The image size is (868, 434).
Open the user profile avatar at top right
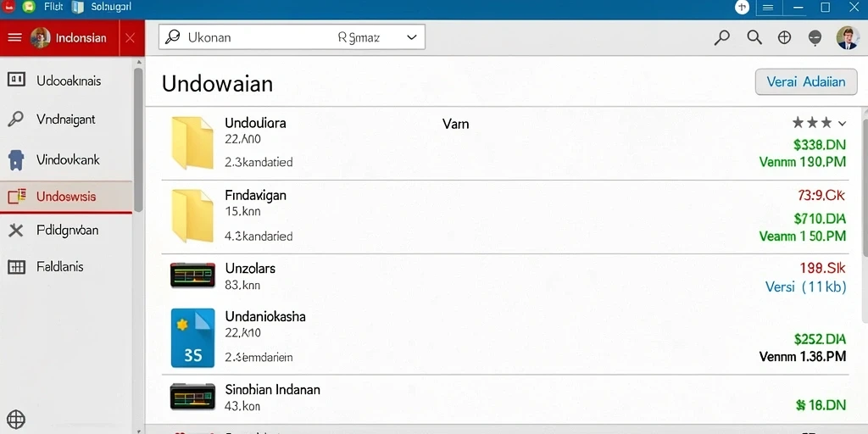[848, 37]
